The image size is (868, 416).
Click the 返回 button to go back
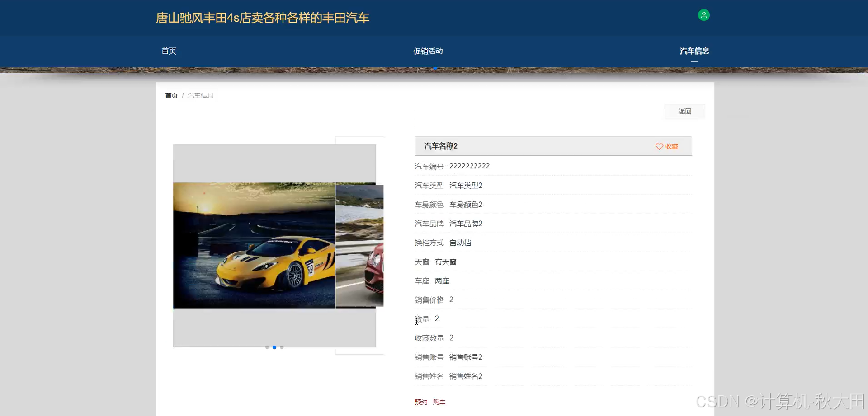[x=684, y=111]
